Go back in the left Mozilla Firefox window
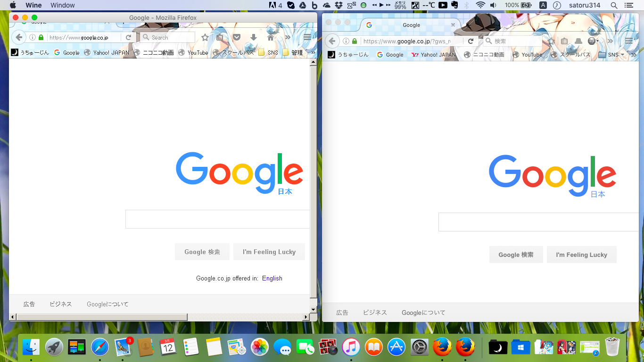 pyautogui.click(x=18, y=37)
